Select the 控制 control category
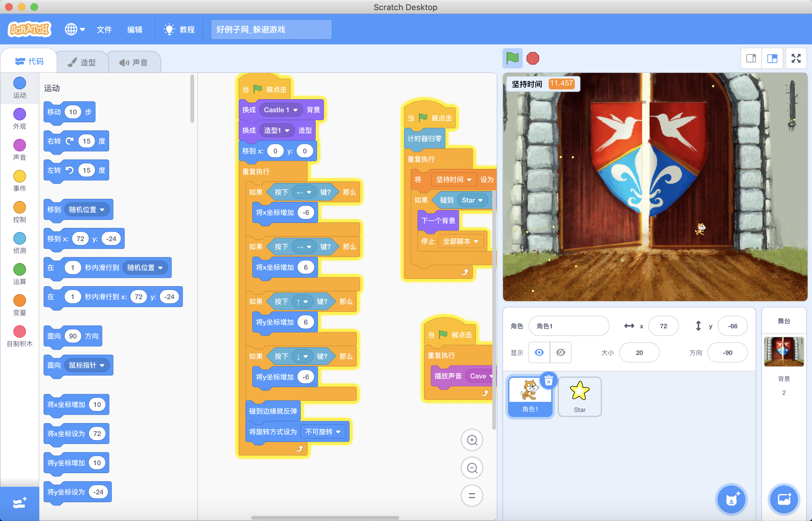The height and width of the screenshot is (521, 812). pos(20,212)
